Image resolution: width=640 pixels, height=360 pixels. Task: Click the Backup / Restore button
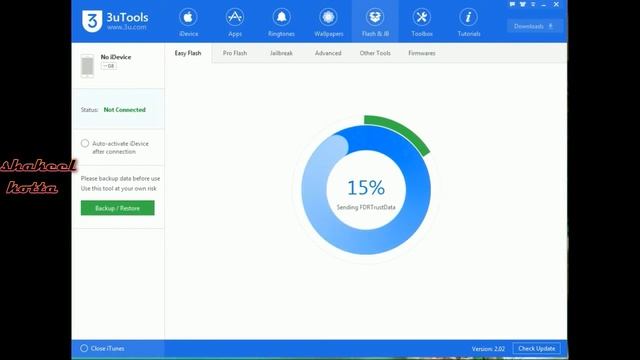(x=118, y=208)
